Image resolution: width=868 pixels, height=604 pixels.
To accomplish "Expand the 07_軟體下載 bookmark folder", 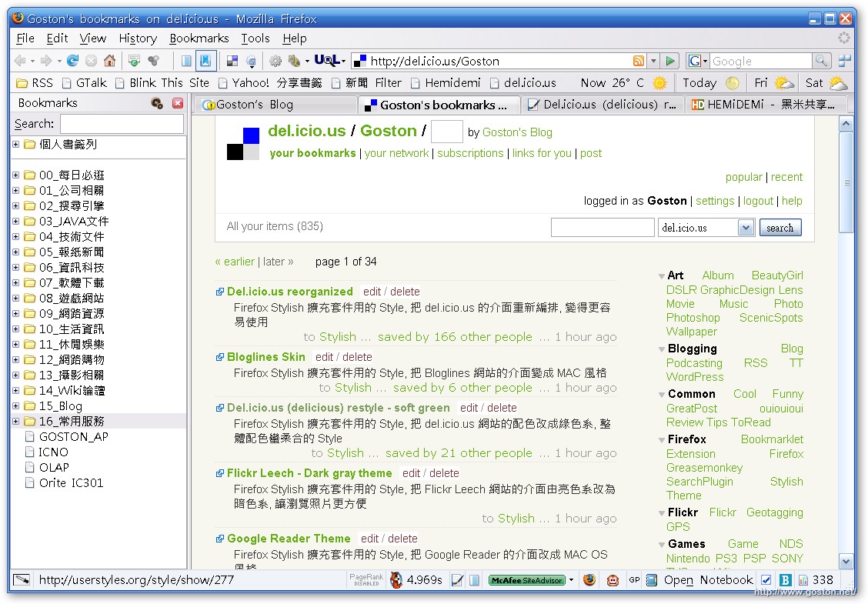I will click(x=16, y=282).
